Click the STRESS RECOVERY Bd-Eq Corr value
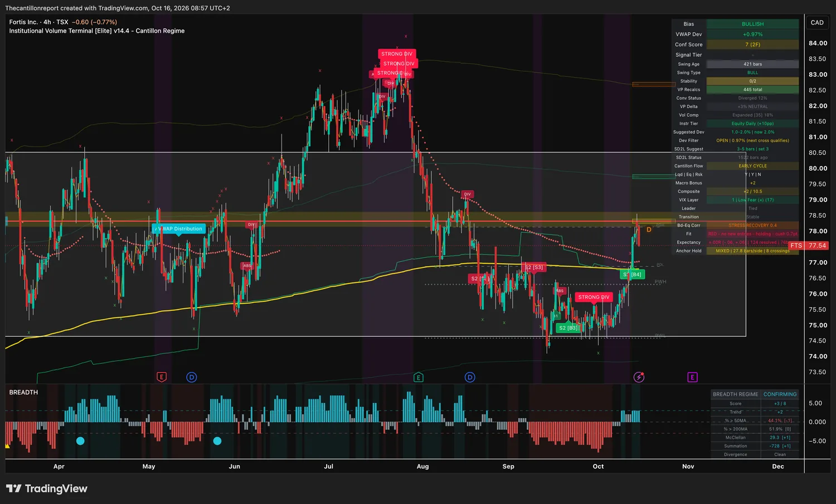This screenshot has height=504, width=836. pos(752,226)
